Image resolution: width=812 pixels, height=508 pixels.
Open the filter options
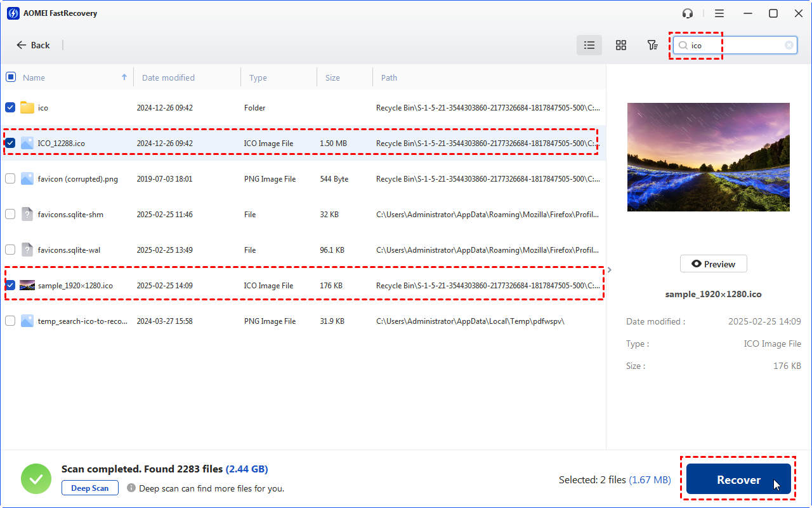(652, 45)
